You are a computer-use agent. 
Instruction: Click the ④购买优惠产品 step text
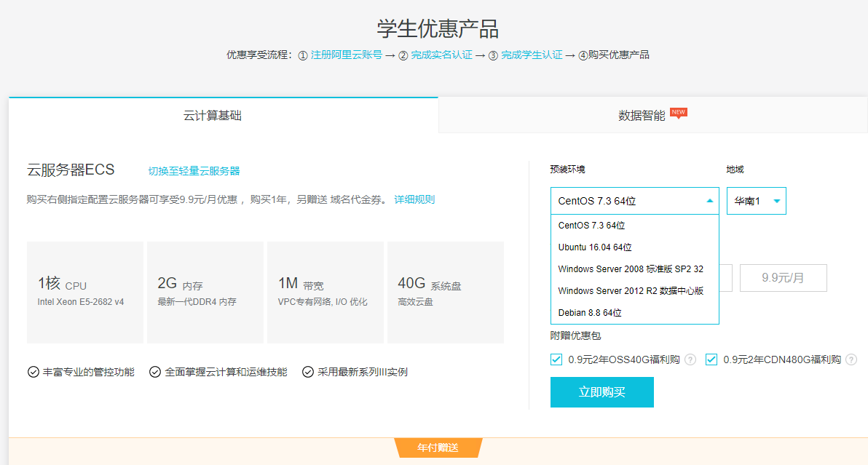tap(614, 55)
